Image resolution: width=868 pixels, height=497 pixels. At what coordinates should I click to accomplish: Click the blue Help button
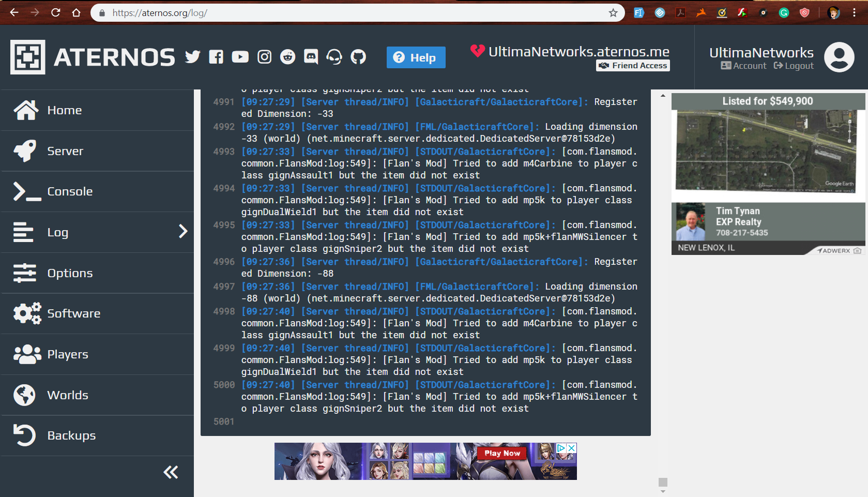pos(416,57)
